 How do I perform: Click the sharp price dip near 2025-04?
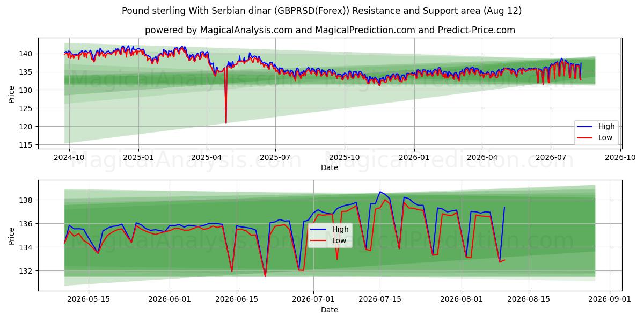click(x=226, y=122)
